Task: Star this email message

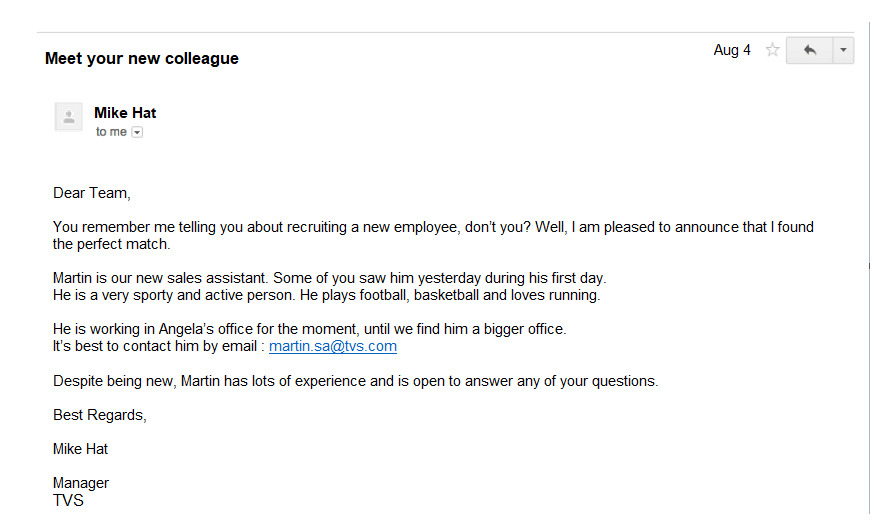Action: pos(772,50)
